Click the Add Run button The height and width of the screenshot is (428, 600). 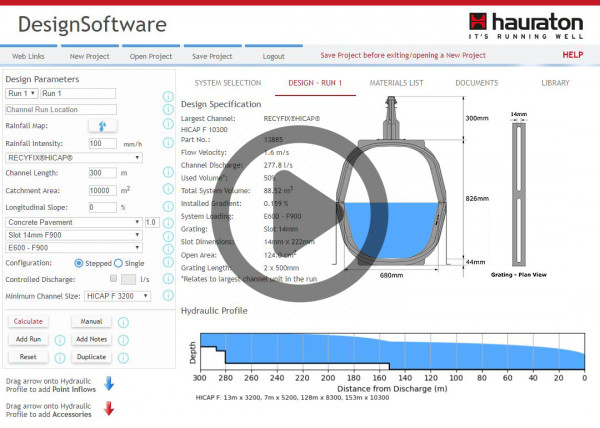(28, 339)
